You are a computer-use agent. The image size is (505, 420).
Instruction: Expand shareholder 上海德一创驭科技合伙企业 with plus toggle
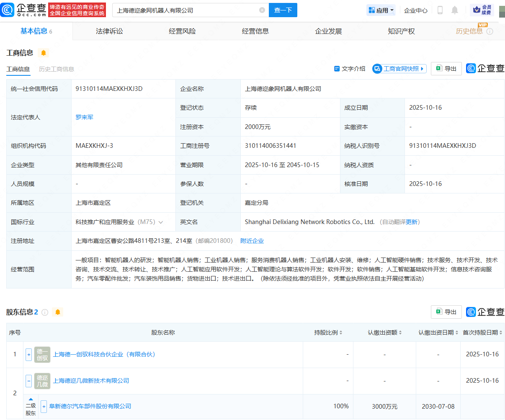point(28,355)
